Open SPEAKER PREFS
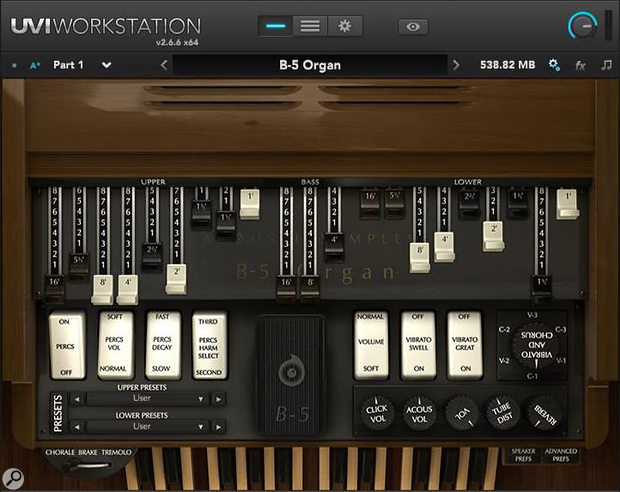The width and height of the screenshot is (620, 492). (523, 455)
